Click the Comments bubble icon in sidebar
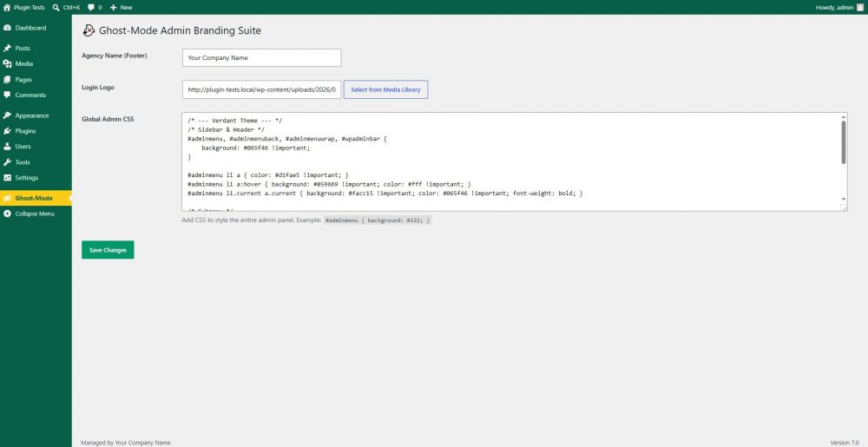Screen dimensions: 868x447 pyautogui.click(x=7, y=95)
